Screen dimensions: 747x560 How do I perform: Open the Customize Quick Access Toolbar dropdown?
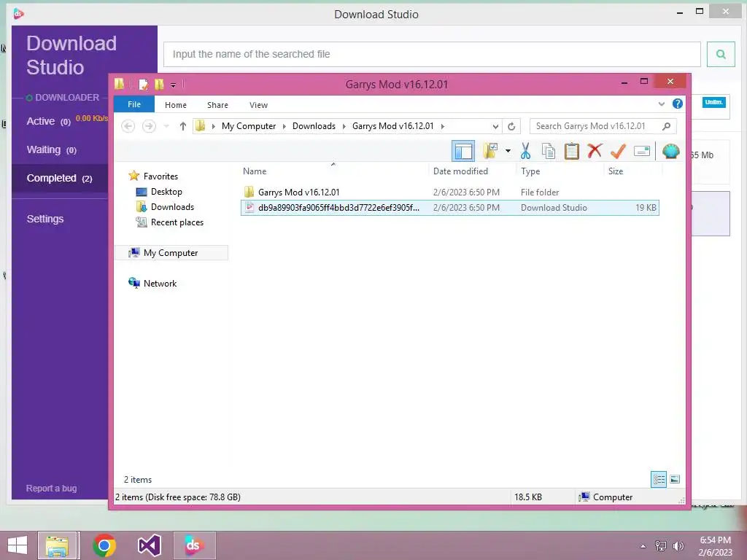(174, 85)
